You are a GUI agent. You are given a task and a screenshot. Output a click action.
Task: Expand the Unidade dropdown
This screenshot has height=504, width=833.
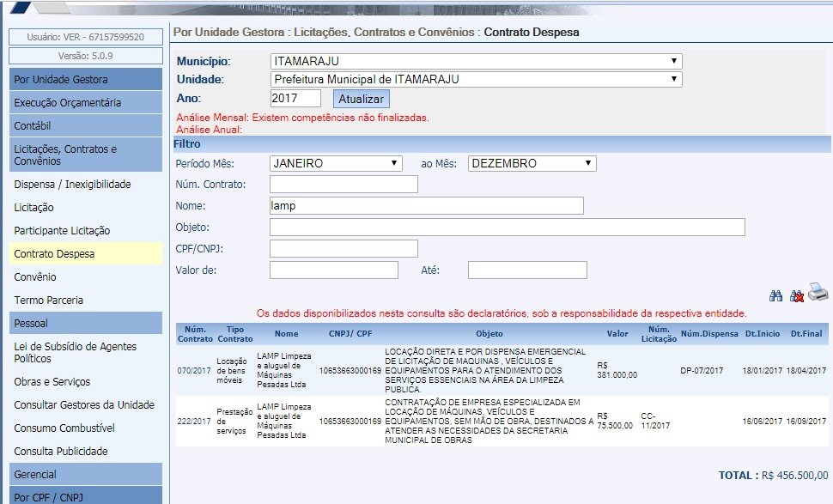coord(476,79)
